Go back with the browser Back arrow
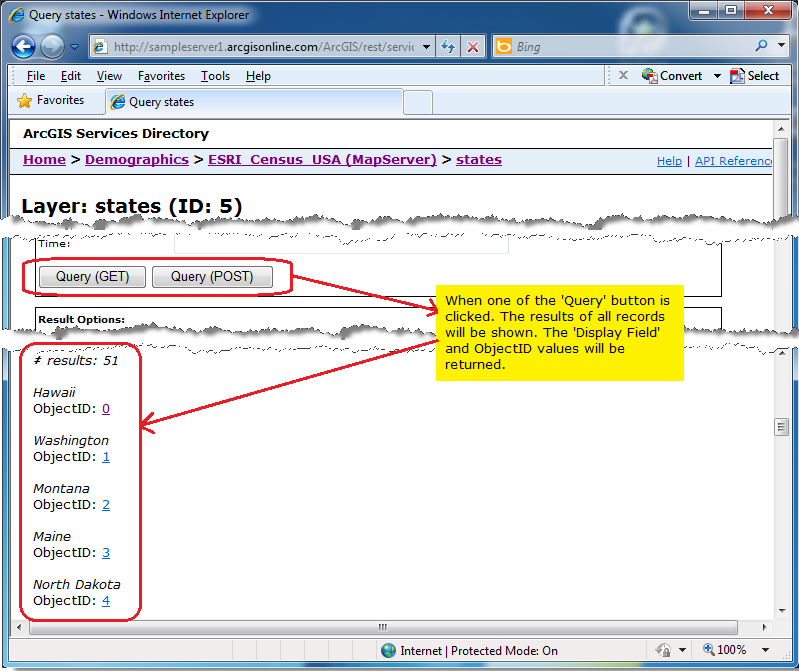799x671 pixels. (23, 47)
